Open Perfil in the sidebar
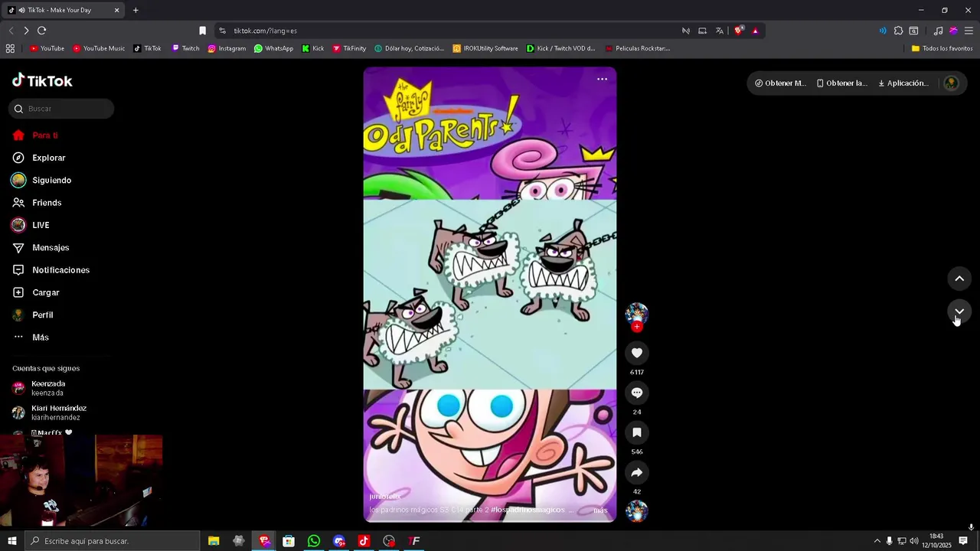980x551 pixels. click(x=33, y=315)
